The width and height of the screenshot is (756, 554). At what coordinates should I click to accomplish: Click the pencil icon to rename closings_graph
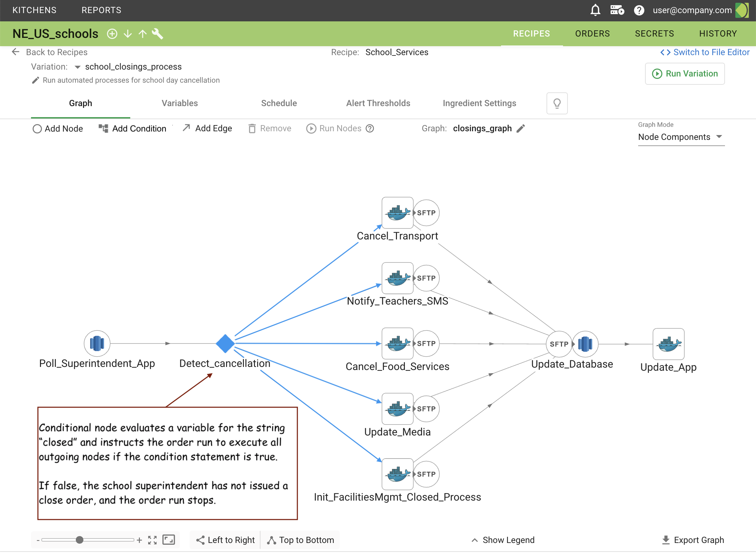[x=521, y=129]
